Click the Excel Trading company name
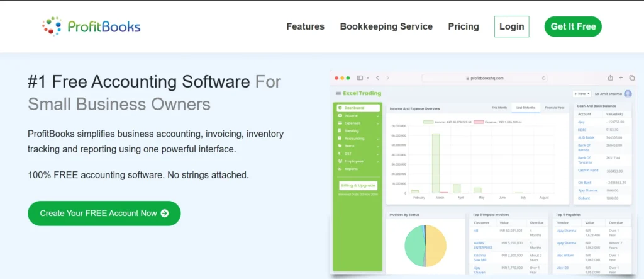 click(362, 93)
